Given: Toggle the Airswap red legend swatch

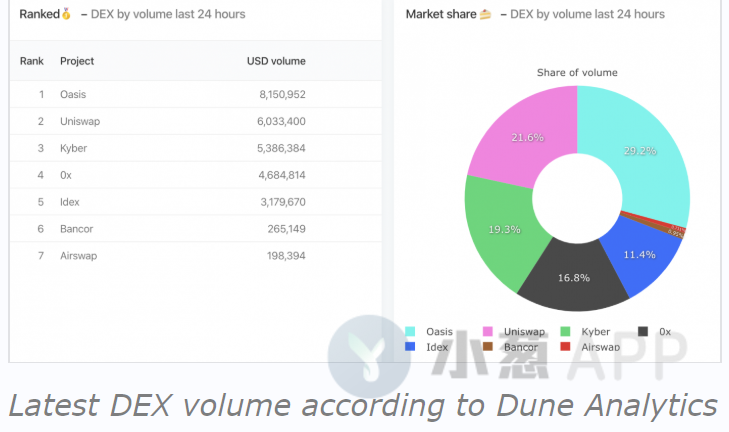Looking at the screenshot, I should coord(565,346).
